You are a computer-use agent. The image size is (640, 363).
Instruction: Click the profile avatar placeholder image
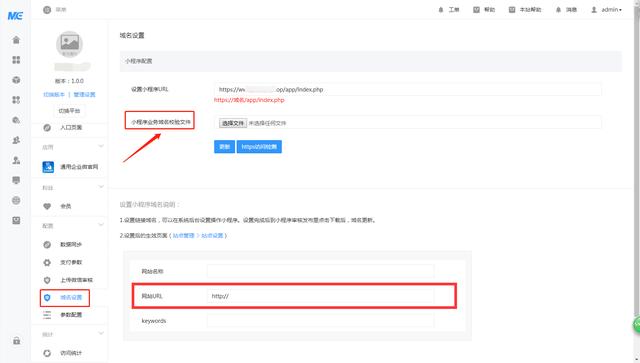[x=69, y=44]
